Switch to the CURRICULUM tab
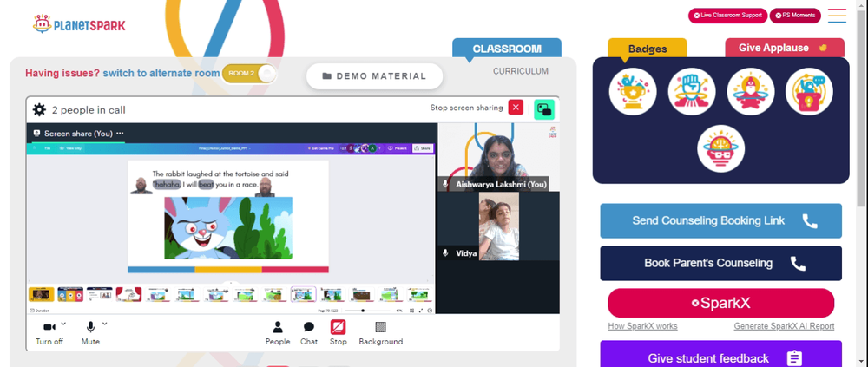 coord(521,71)
